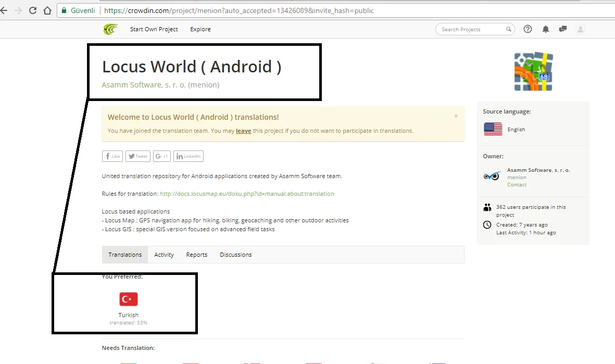Screen dimensions: 615x364
Task: Click the Locus World (Android) heading
Action: pos(192,67)
